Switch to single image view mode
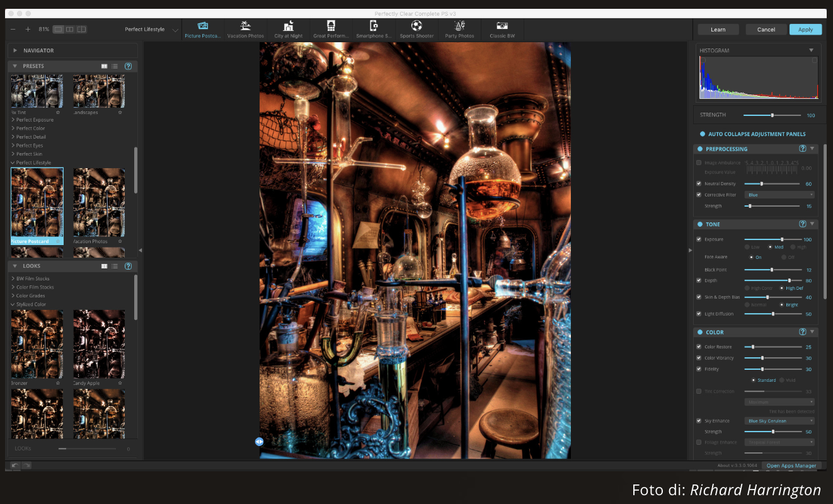 tap(58, 29)
